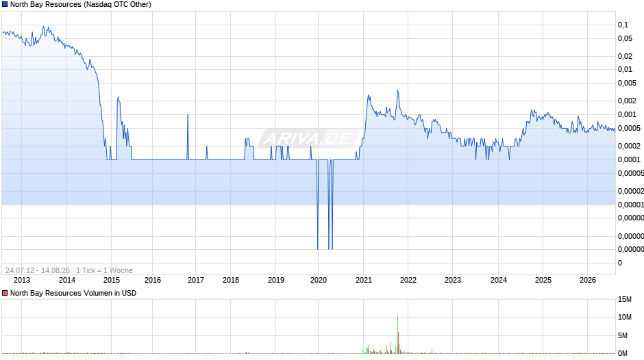Select the 2021 year axis label
This screenshot has height=360, width=644.
point(363,280)
